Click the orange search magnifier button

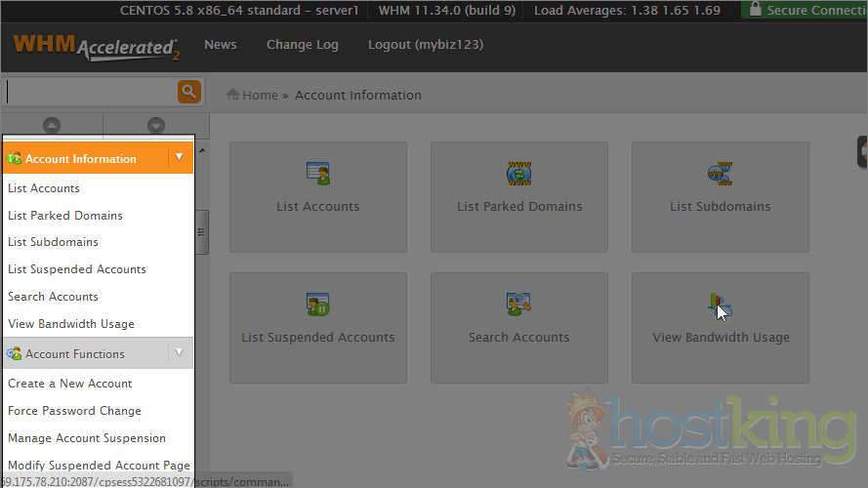[x=188, y=92]
